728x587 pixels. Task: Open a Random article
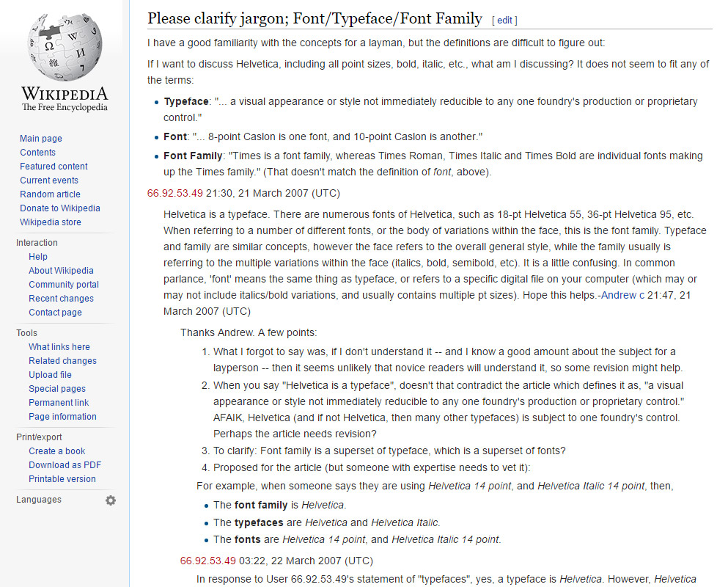point(50,194)
